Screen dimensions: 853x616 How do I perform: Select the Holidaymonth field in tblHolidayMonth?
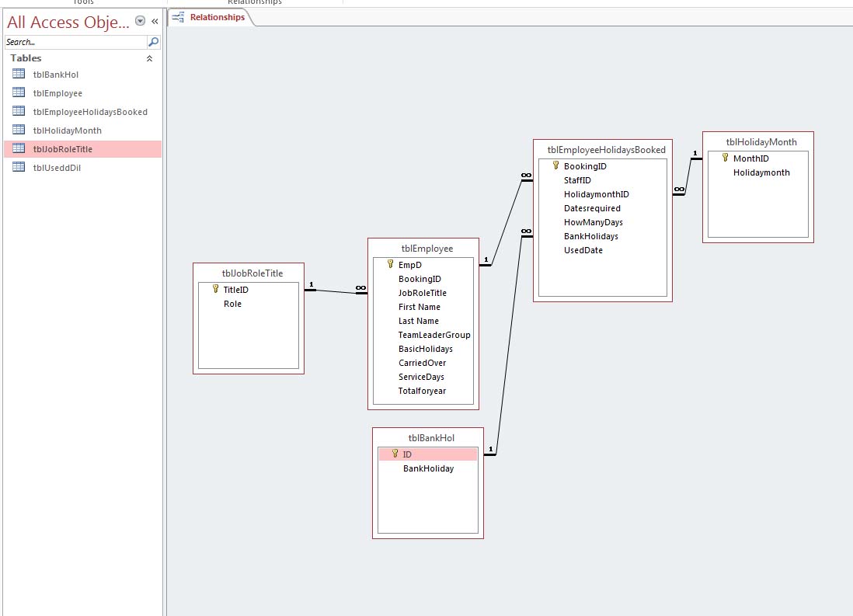tap(758, 172)
